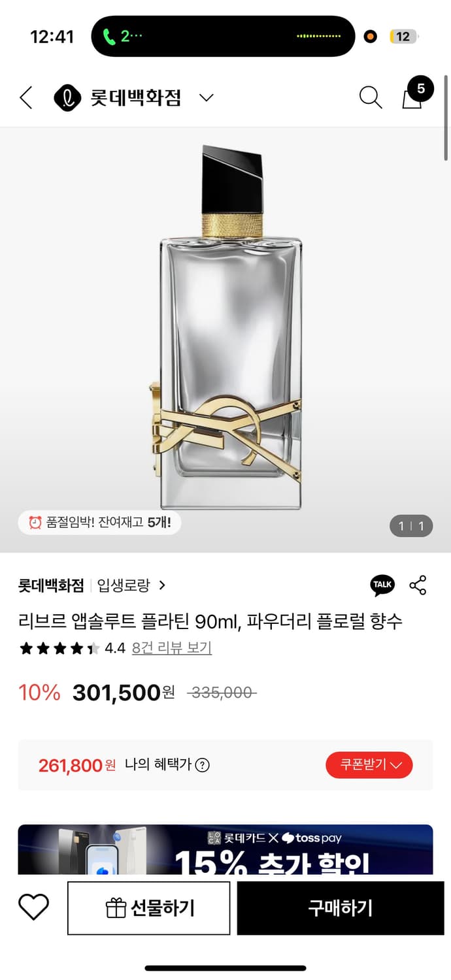The height and width of the screenshot is (980, 451).
Task: Expand the 입생로랑 brand chevron
Action: 163,585
